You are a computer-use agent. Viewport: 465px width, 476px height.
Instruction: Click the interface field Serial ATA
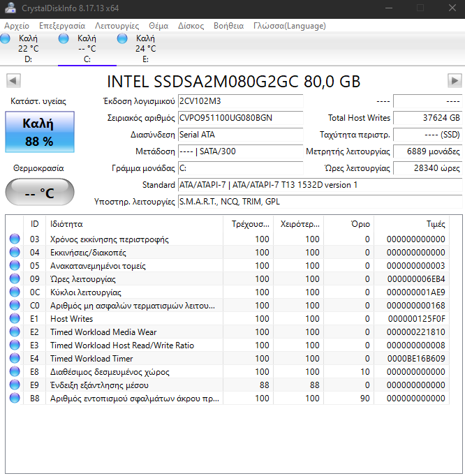[241, 135]
